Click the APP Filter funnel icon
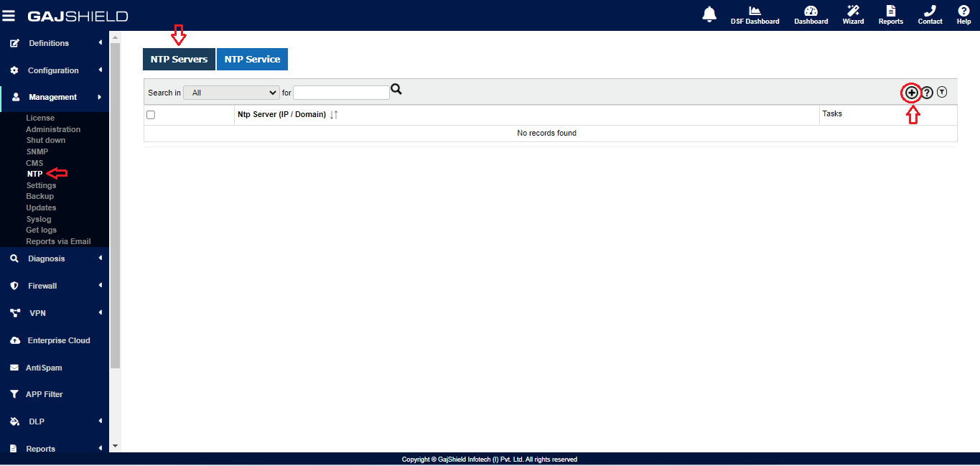The height and width of the screenshot is (466, 980). click(14, 394)
